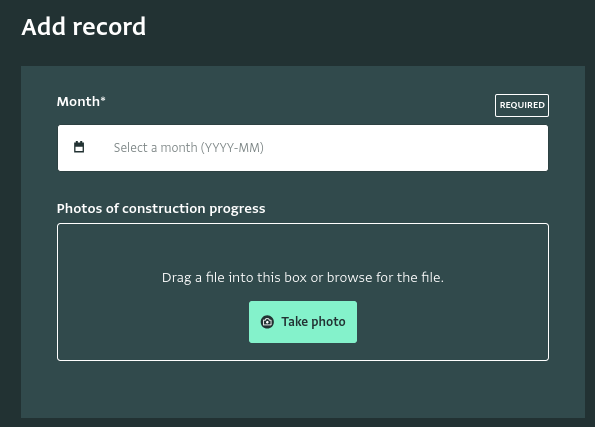Click the word 'photo' on Take photo button
595x427 pixels.
(x=329, y=322)
